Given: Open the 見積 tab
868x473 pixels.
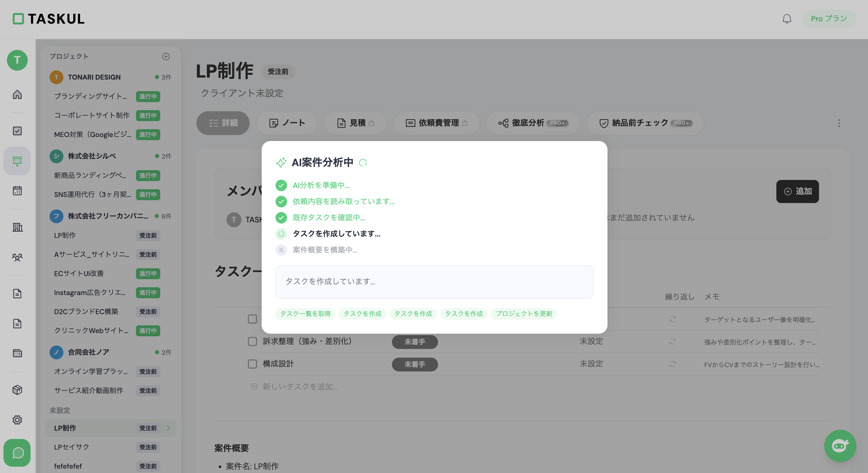Looking at the screenshot, I should click(355, 123).
